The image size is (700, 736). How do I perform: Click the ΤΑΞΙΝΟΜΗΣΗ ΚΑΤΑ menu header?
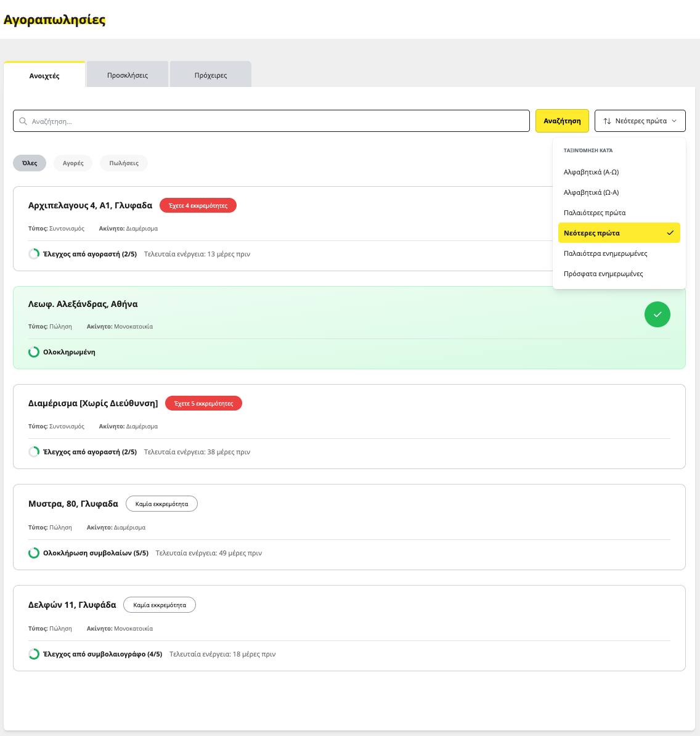click(x=588, y=150)
